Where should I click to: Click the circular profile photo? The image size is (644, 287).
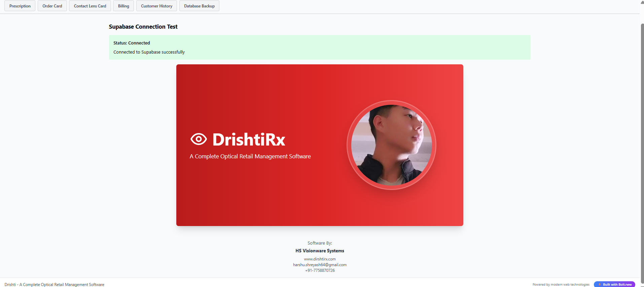[391, 145]
